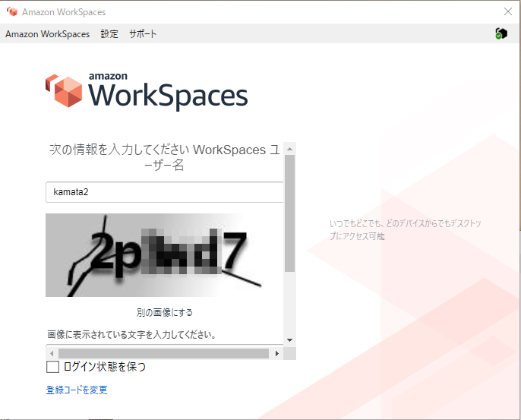Viewport: 521px width, 420px height.
Task: Click the vertical scrollbar down arrow
Action: [x=290, y=340]
